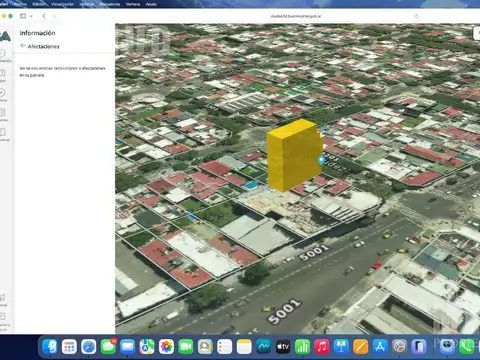Open FaceTime from the Dock
480x360 pixels.
[x=186, y=347]
